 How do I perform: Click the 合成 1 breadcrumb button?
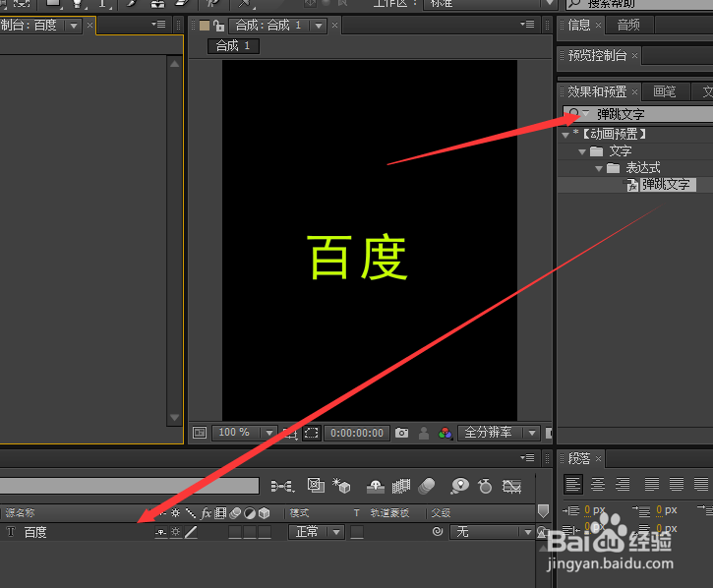click(233, 46)
